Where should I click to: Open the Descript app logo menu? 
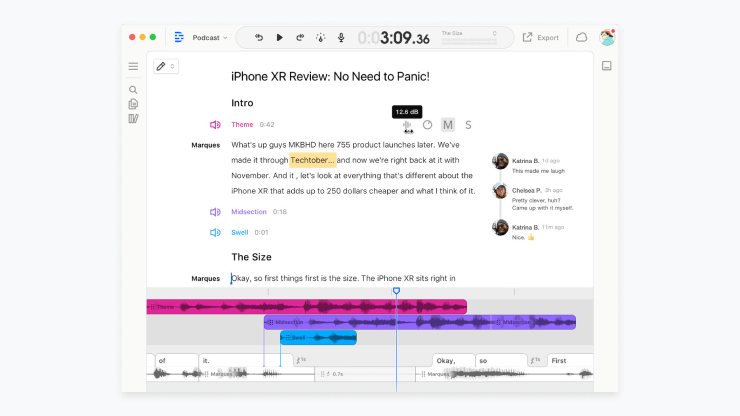(179, 37)
